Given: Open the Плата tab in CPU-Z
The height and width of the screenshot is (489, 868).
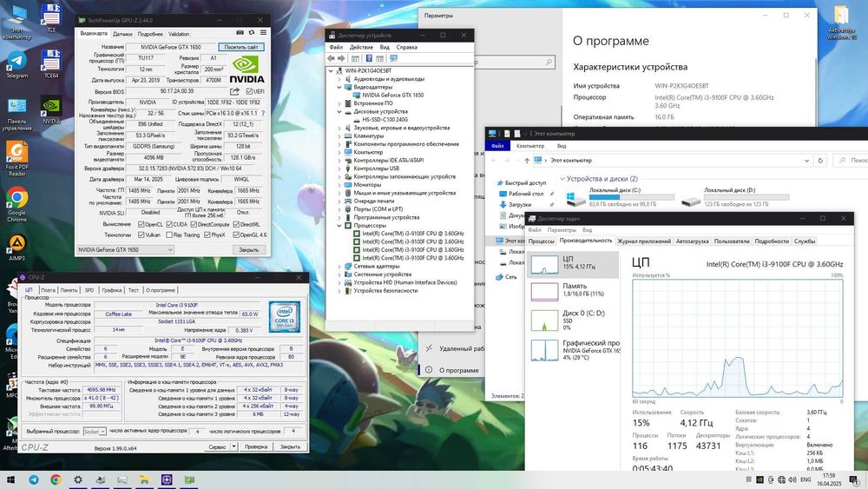Looking at the screenshot, I should [x=48, y=290].
